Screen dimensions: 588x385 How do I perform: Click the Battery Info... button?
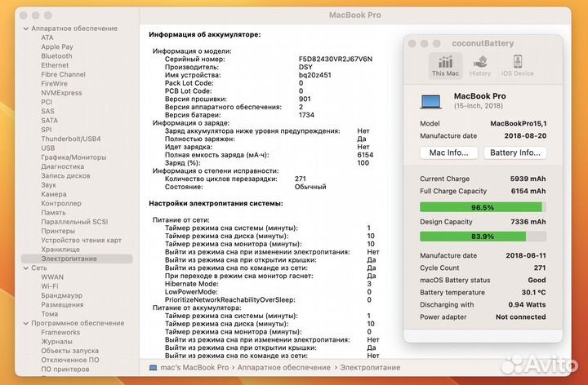[x=514, y=153]
